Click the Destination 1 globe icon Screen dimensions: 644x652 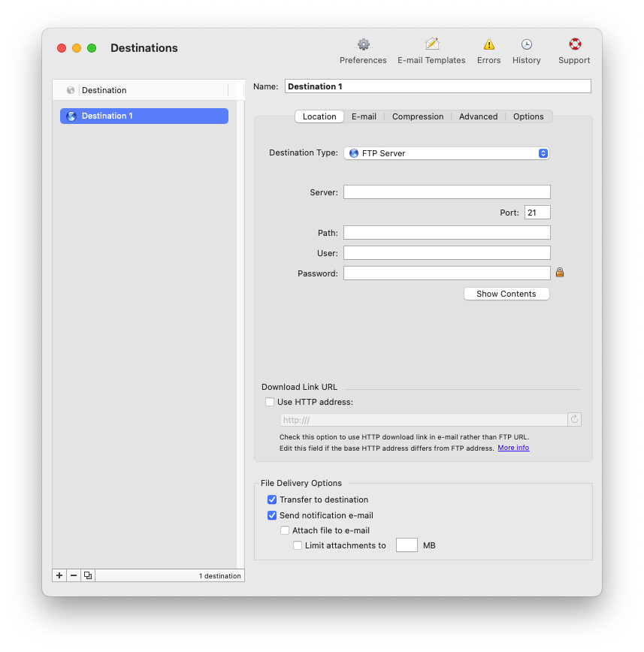(x=71, y=116)
